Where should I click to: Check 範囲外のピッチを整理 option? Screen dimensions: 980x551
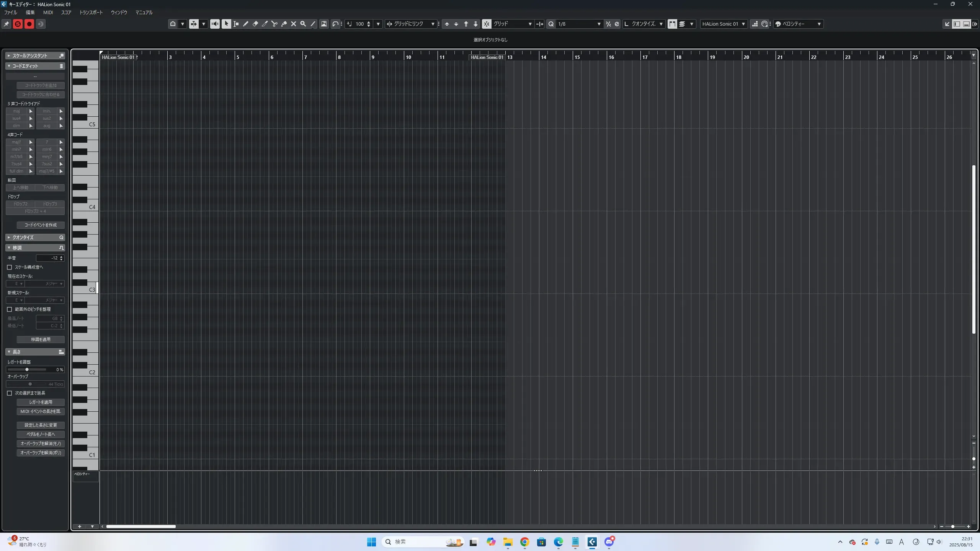pyautogui.click(x=10, y=309)
